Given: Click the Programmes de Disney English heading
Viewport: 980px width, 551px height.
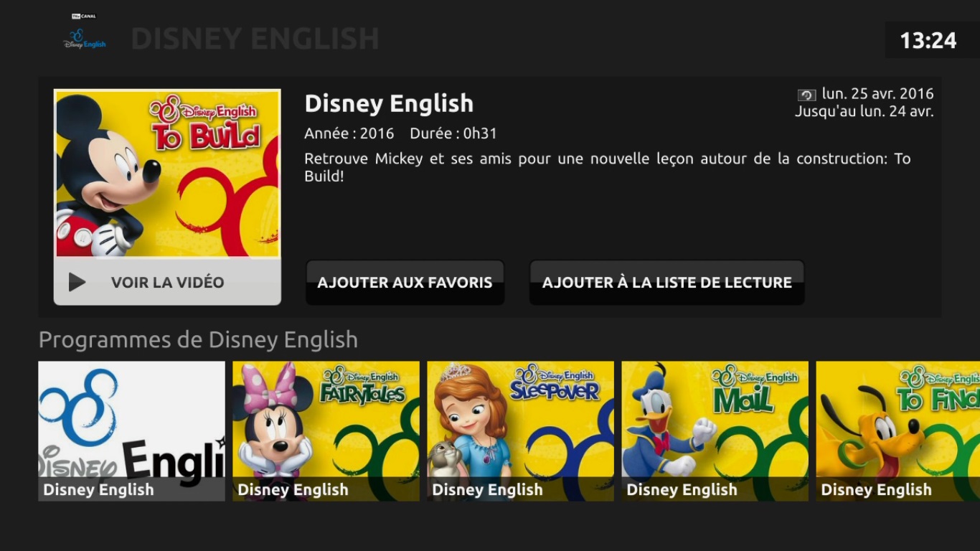Looking at the screenshot, I should [198, 339].
